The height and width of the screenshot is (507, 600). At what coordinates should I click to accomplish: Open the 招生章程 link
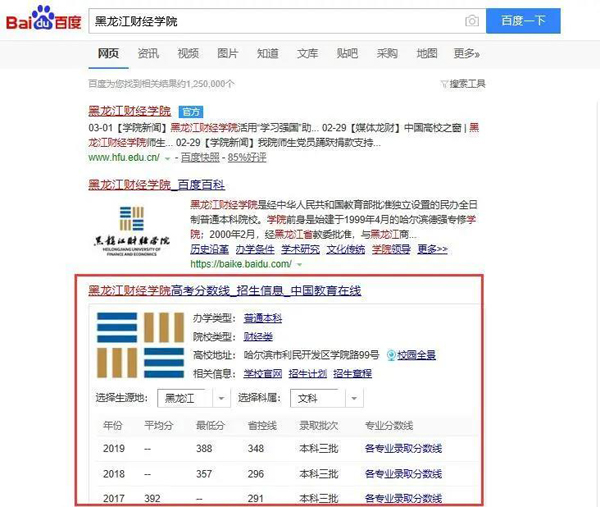352,373
